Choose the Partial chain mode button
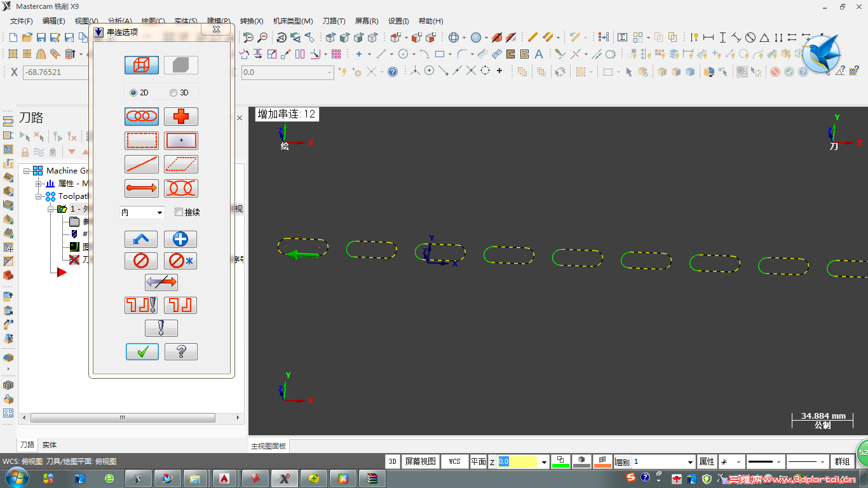 pyautogui.click(x=181, y=188)
